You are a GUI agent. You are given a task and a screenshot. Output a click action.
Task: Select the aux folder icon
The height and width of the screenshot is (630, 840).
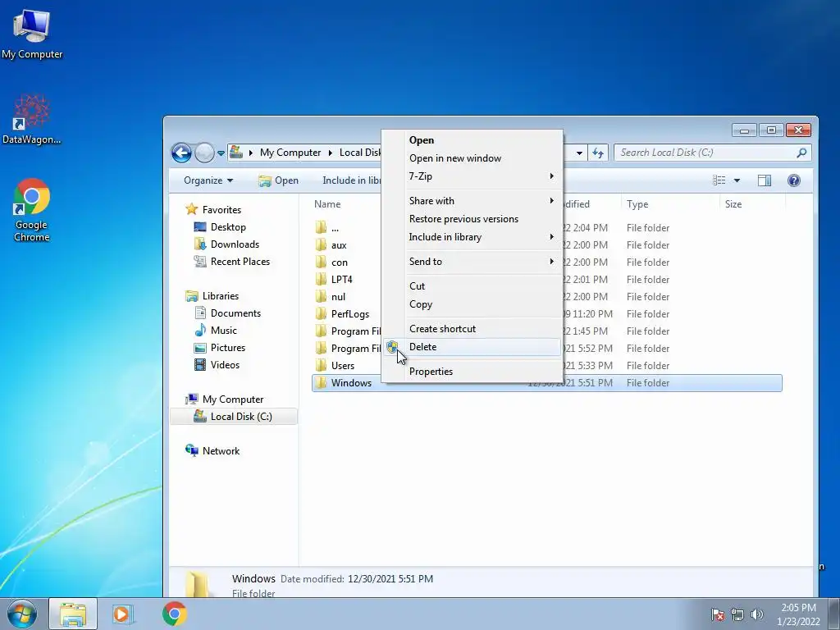tap(321, 244)
